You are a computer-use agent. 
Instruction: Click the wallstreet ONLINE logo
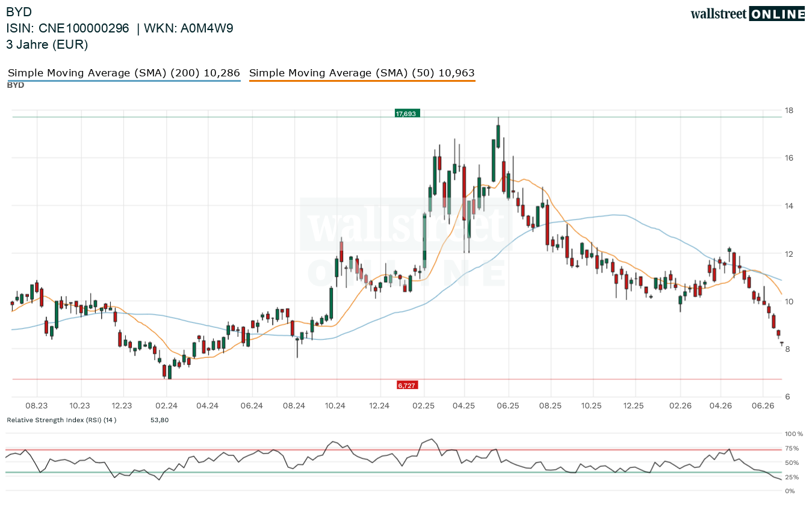pyautogui.click(x=748, y=14)
